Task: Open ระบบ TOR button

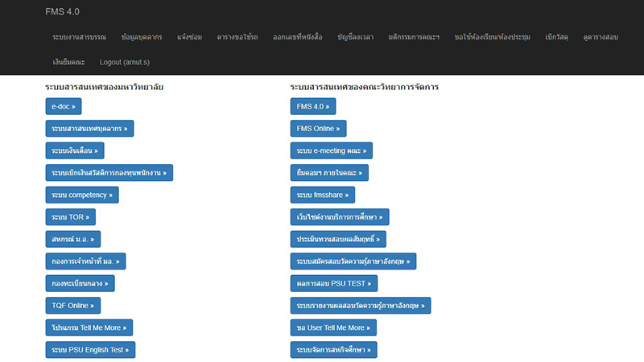Action: coord(71,217)
